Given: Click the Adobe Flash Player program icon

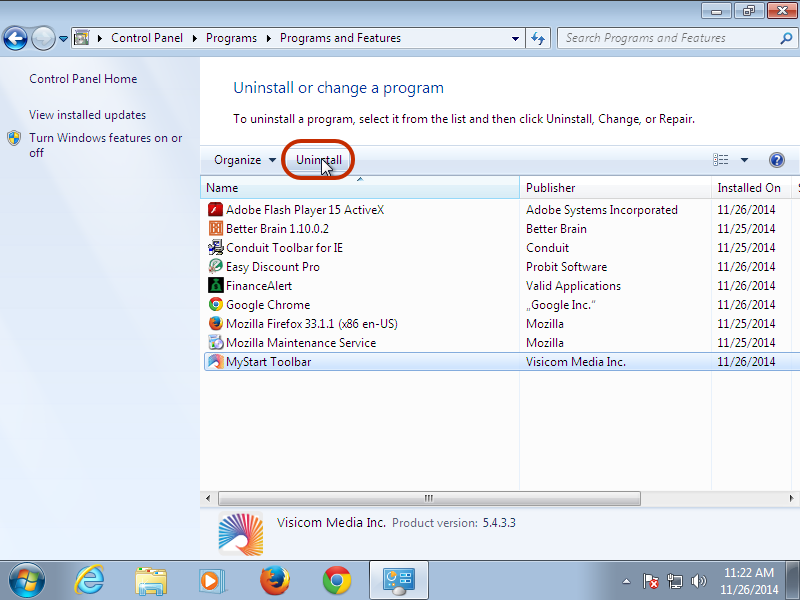Looking at the screenshot, I should [215, 210].
